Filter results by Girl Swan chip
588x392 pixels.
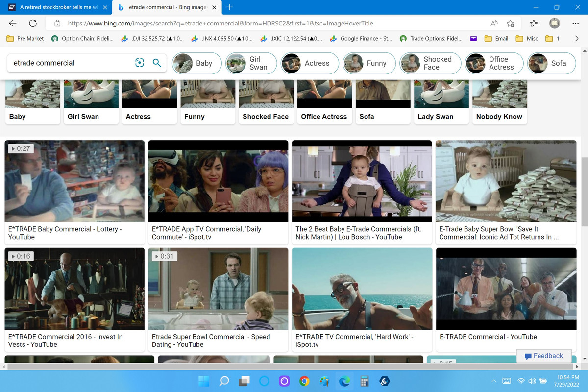[x=251, y=63]
